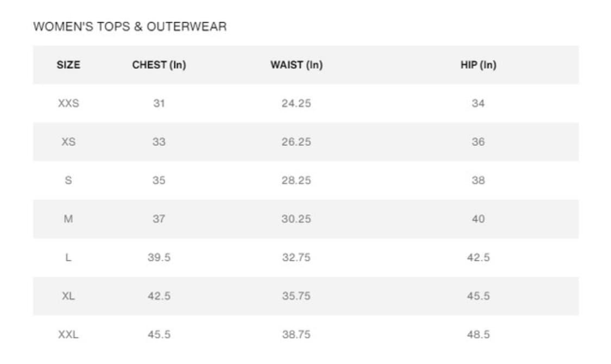Select the XXL size label

click(68, 335)
